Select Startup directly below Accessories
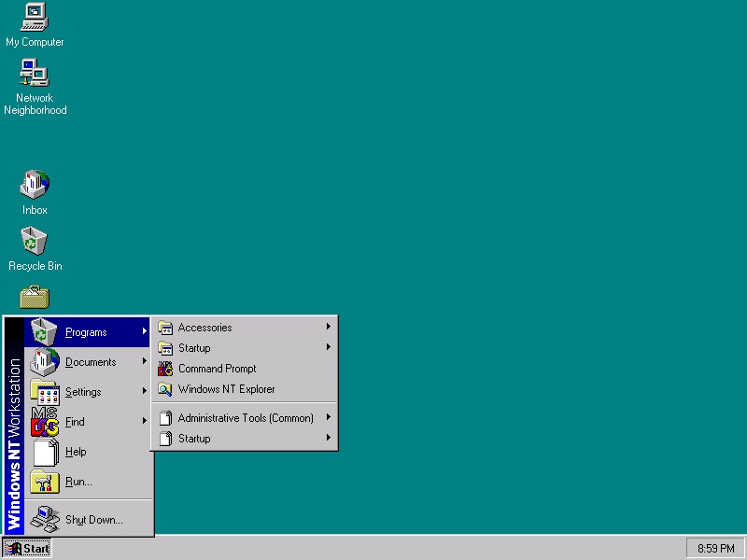 pos(194,348)
